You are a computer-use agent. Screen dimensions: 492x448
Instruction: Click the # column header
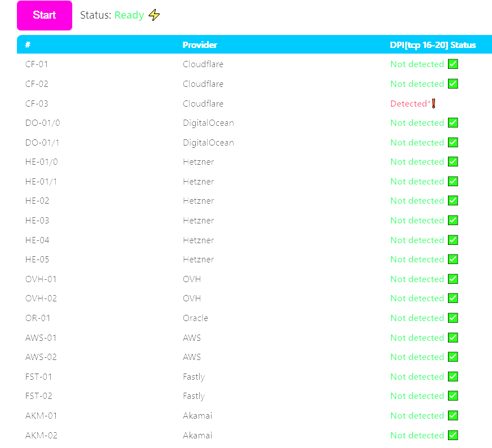pyautogui.click(x=28, y=45)
